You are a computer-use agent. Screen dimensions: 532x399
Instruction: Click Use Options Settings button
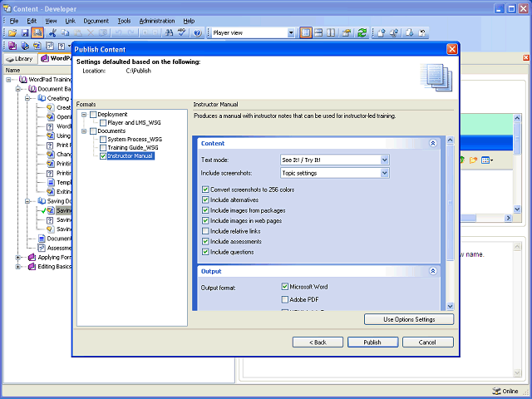(x=409, y=319)
